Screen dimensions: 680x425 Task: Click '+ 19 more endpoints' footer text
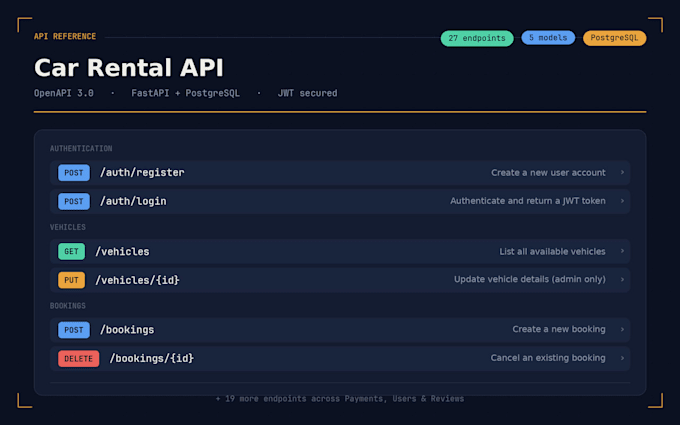coord(340,399)
